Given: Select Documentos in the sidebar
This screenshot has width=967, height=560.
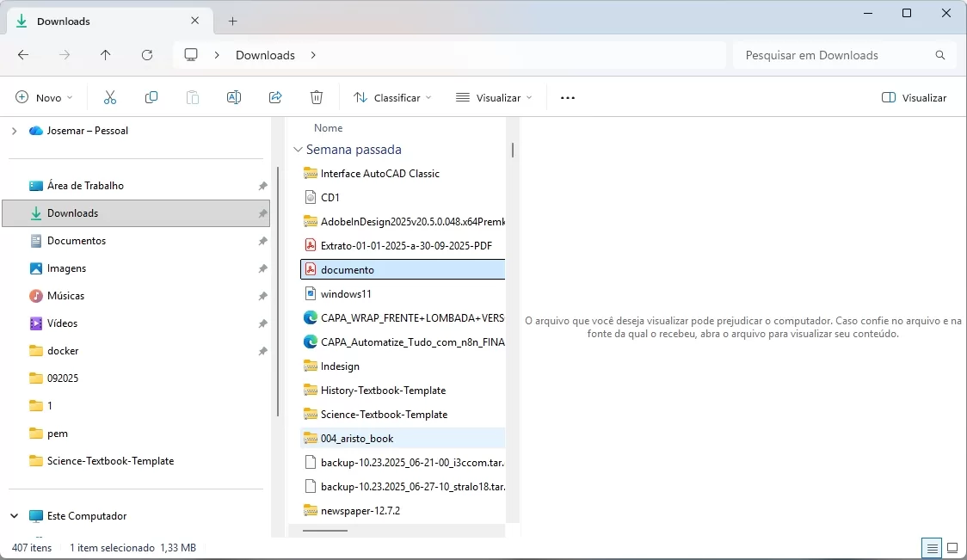Looking at the screenshot, I should coord(76,241).
